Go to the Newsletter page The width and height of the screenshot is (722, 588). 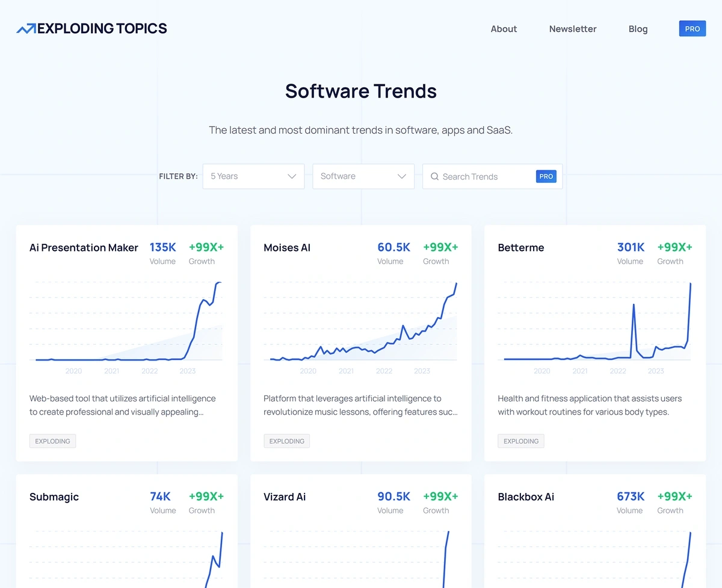tap(572, 29)
